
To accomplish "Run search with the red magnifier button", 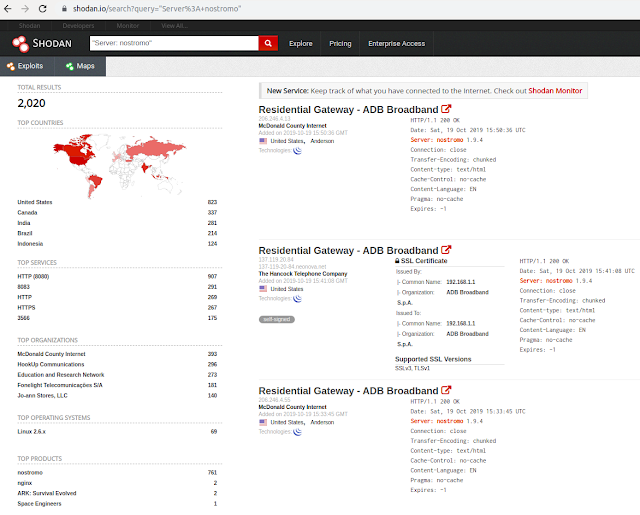I will 268,43.
